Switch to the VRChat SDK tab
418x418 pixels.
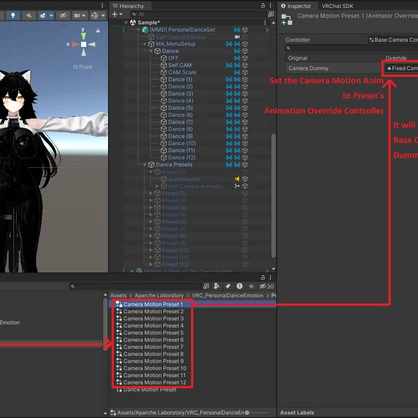click(337, 6)
